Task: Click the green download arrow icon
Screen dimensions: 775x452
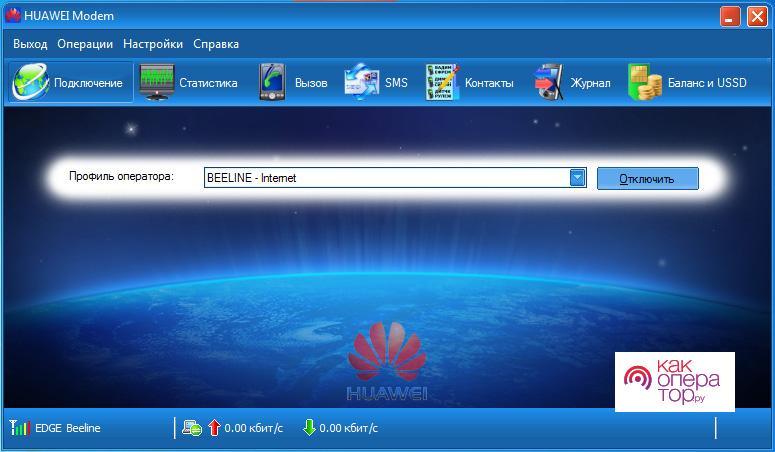Action: [309, 427]
